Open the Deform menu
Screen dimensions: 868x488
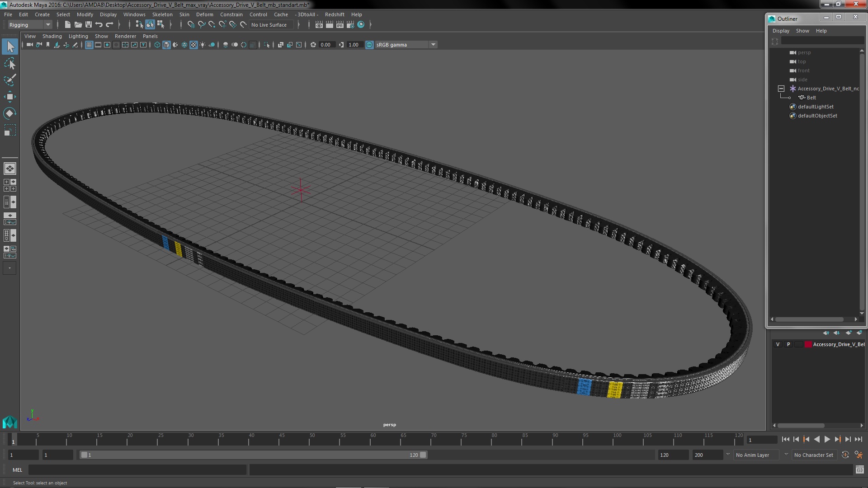tap(204, 14)
